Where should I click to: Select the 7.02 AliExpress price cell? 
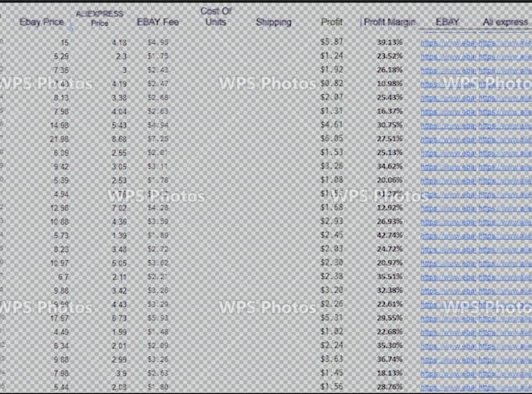click(x=119, y=208)
